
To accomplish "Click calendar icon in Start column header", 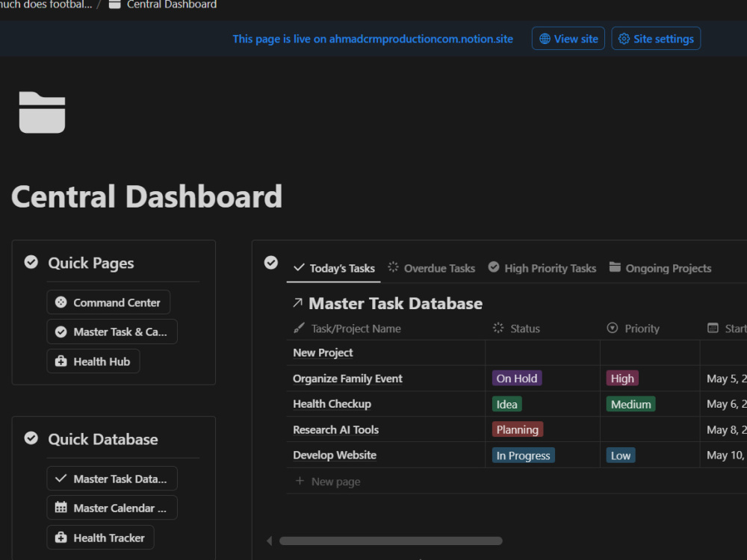I will pos(713,328).
